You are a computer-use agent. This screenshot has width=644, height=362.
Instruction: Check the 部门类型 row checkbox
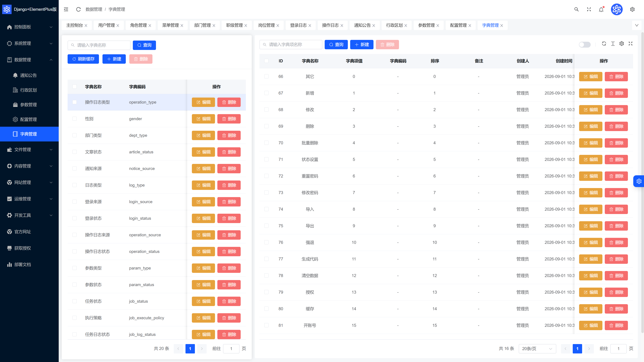[x=74, y=135]
